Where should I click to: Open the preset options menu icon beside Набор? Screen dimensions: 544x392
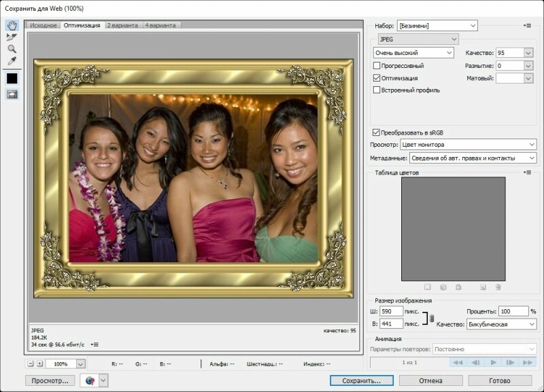click(x=527, y=25)
